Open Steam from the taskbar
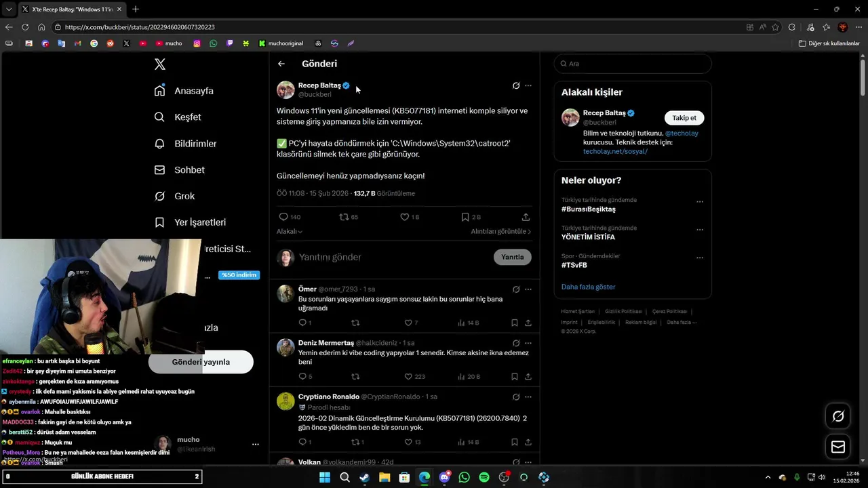The height and width of the screenshot is (488, 868). pyautogui.click(x=364, y=477)
